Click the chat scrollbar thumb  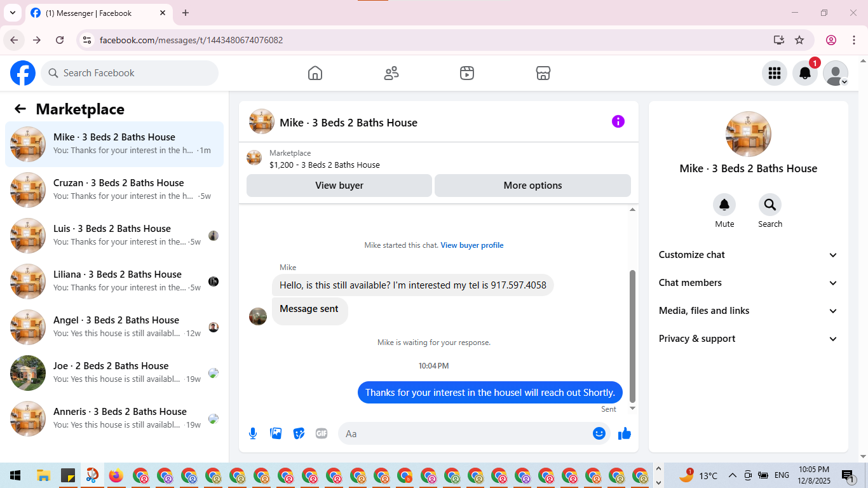tap(632, 337)
